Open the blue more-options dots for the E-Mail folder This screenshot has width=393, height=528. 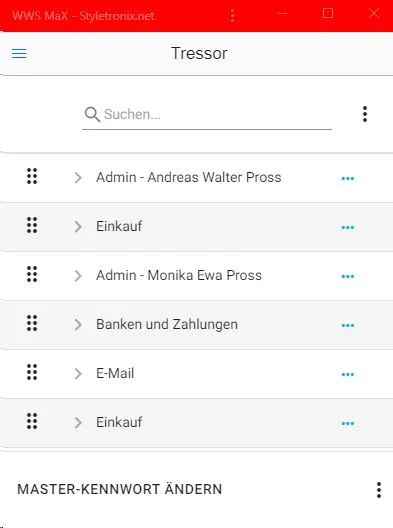pos(348,374)
